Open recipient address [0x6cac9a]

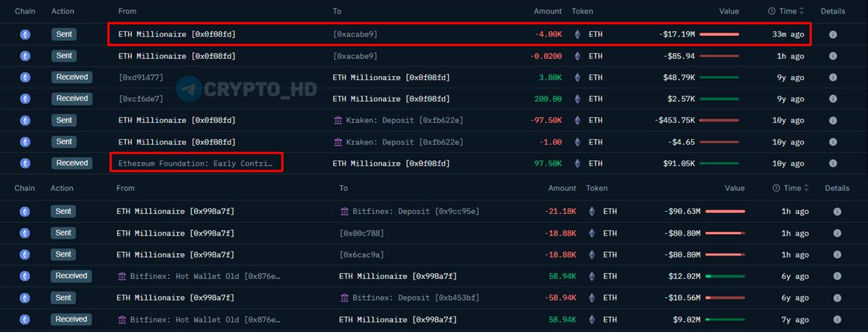(x=361, y=255)
